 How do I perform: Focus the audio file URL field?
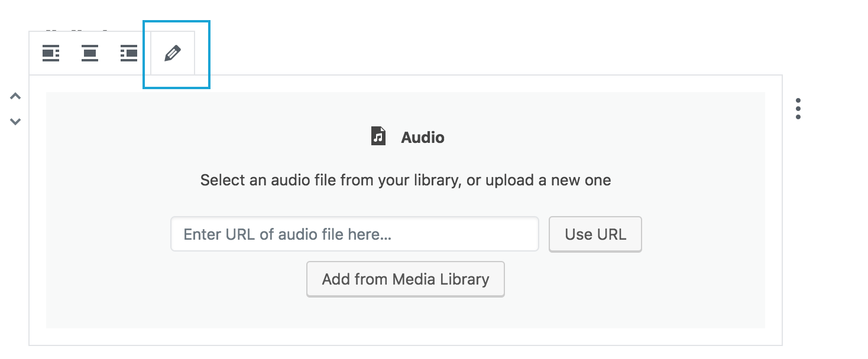355,234
